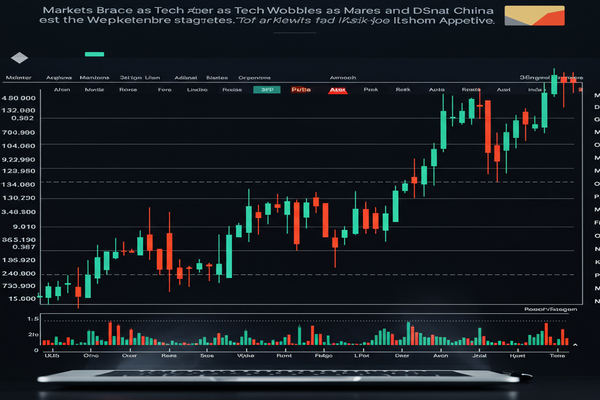
Task: Click the '136.920' price axis label
Action: point(18,260)
